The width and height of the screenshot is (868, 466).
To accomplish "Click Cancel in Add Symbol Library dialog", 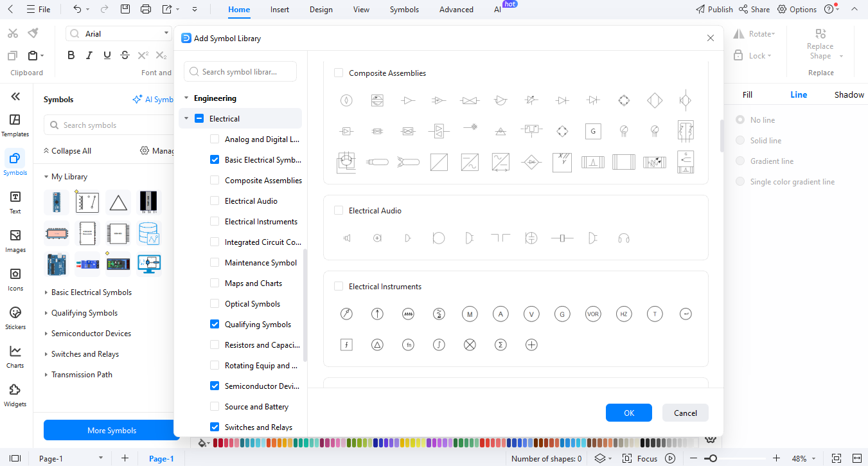I will point(685,413).
